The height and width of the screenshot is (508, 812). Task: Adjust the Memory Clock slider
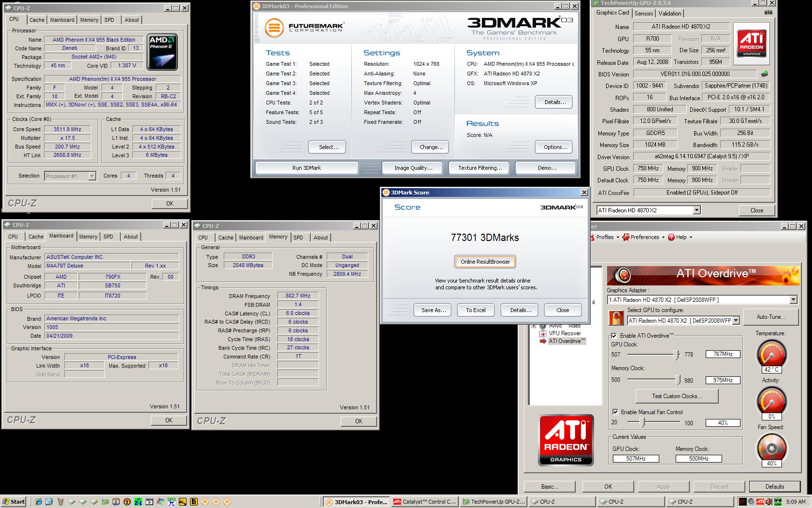click(x=677, y=380)
